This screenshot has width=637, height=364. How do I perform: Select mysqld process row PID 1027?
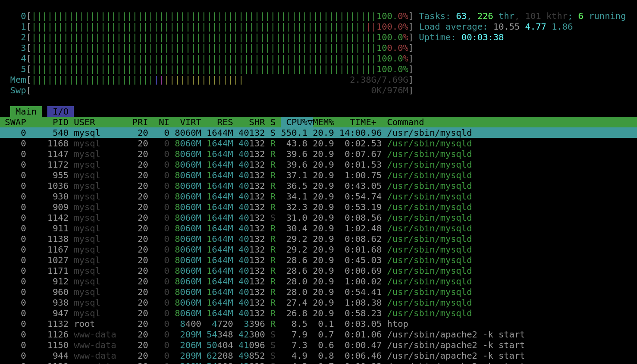(x=318, y=260)
